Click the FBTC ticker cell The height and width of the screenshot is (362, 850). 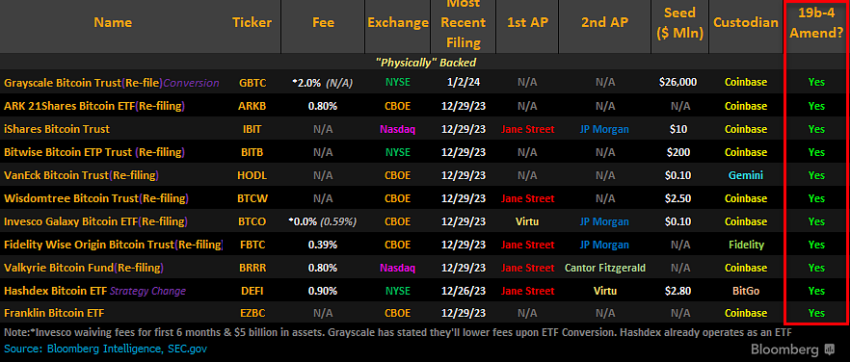tap(252, 244)
